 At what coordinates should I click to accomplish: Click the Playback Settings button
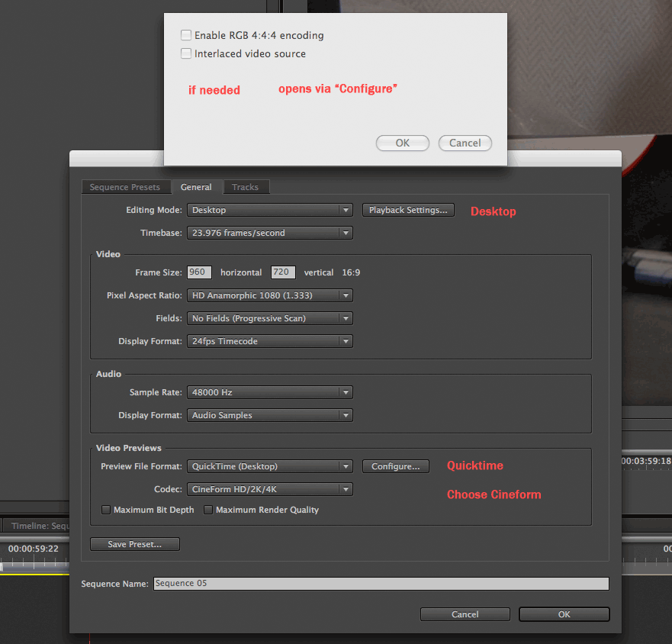tap(408, 210)
